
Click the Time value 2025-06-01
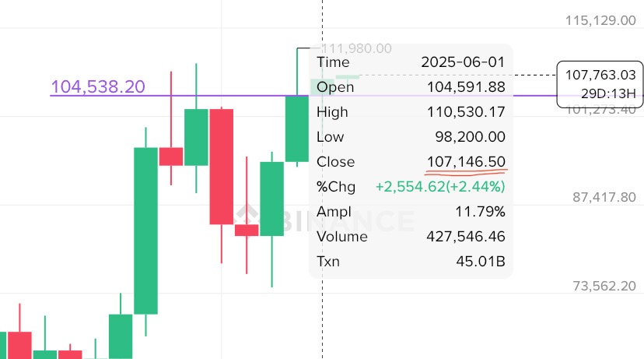463,62
